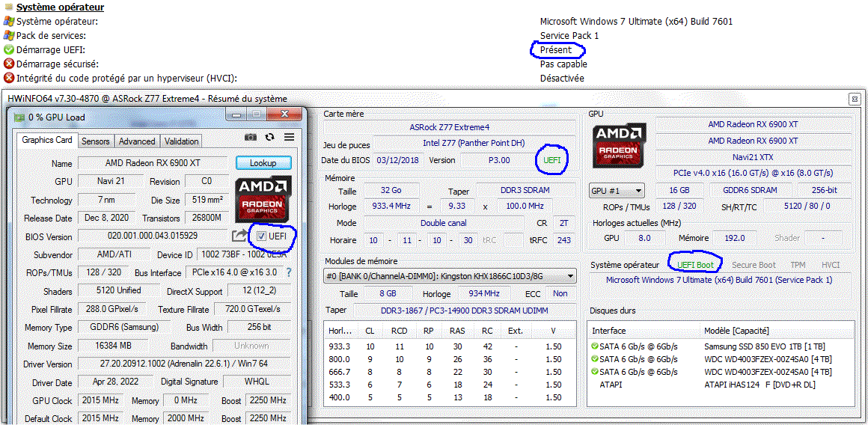Screen dimensions: 868x425
Task: Click the DDR3-1867 / PC3-14900 module type field
Action: pos(465,311)
